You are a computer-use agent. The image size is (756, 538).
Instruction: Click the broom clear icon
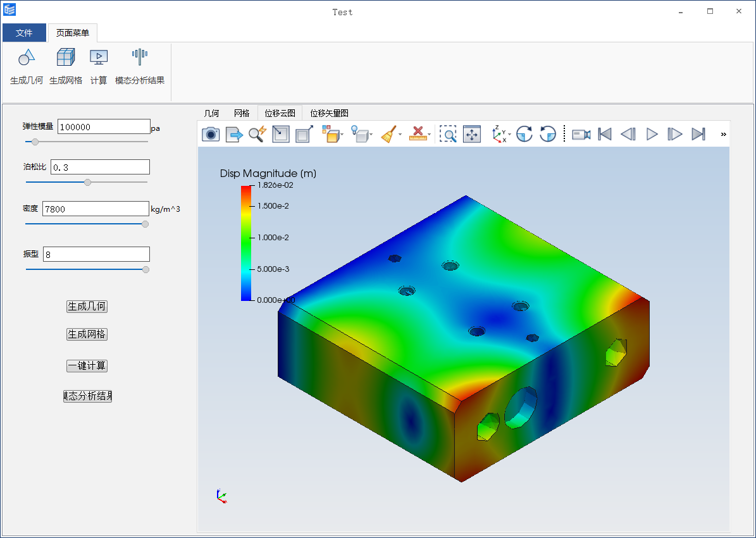coord(388,134)
